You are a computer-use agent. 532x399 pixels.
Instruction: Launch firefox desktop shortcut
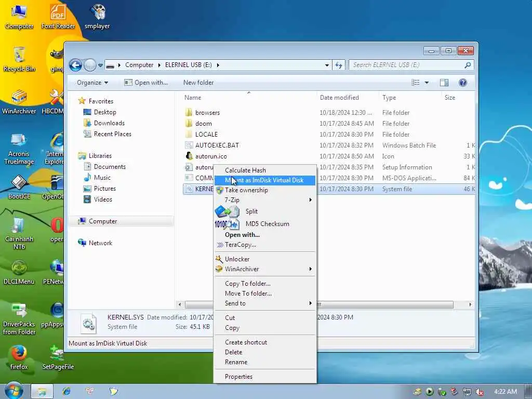click(19, 357)
